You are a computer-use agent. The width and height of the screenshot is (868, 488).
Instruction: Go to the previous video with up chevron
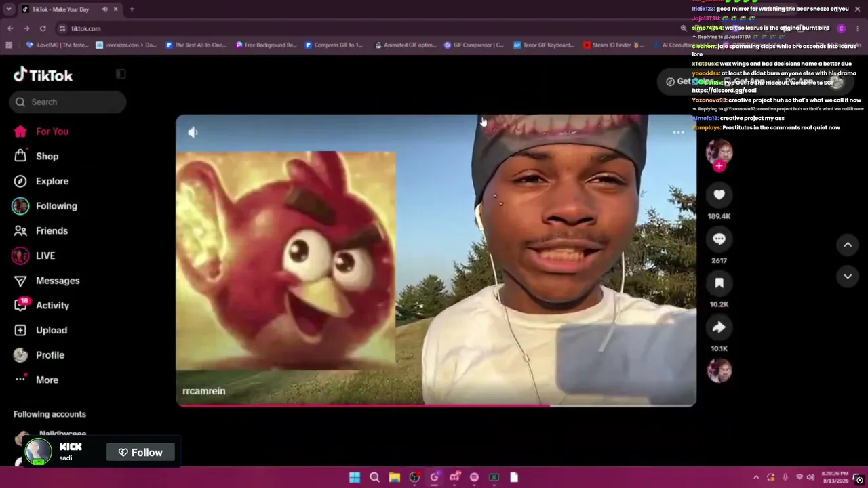[848, 245]
